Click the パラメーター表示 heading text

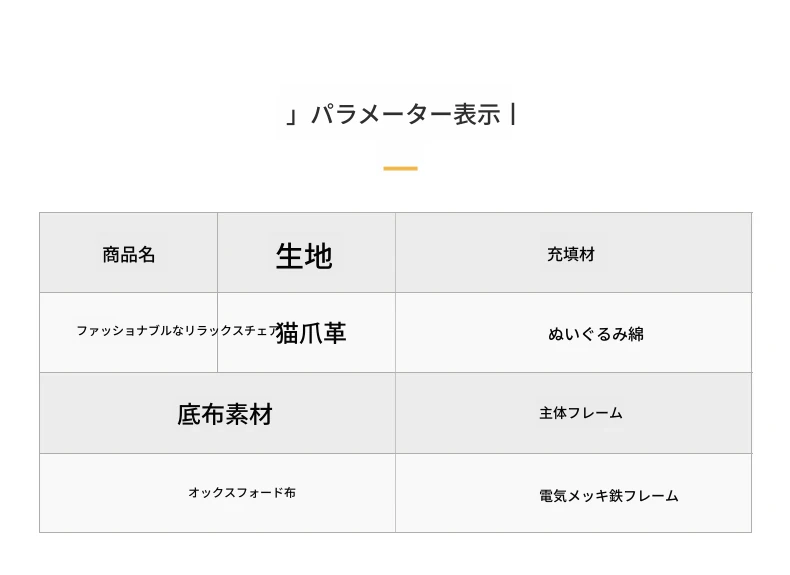(x=405, y=114)
